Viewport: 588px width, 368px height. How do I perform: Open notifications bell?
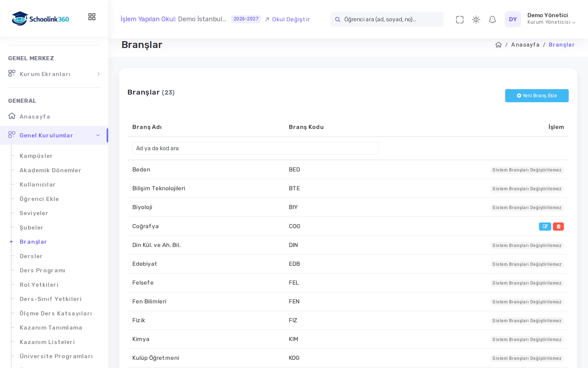[492, 19]
